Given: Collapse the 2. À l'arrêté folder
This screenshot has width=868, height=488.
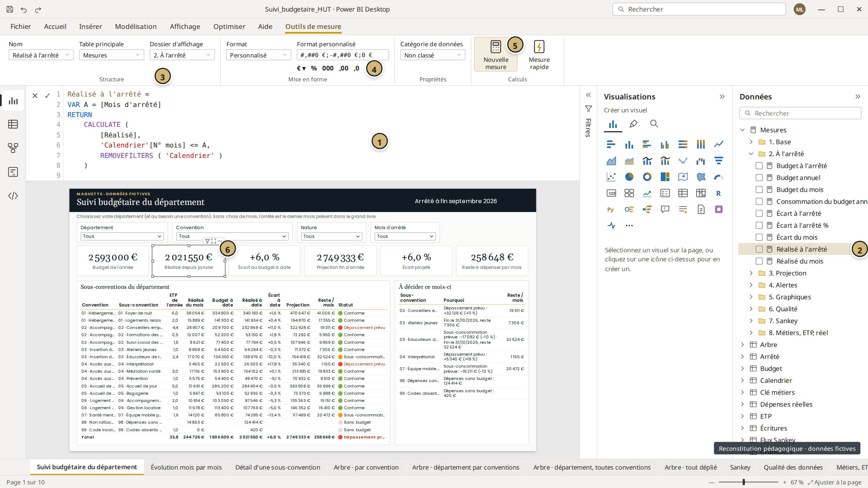Looking at the screenshot, I should [751, 154].
